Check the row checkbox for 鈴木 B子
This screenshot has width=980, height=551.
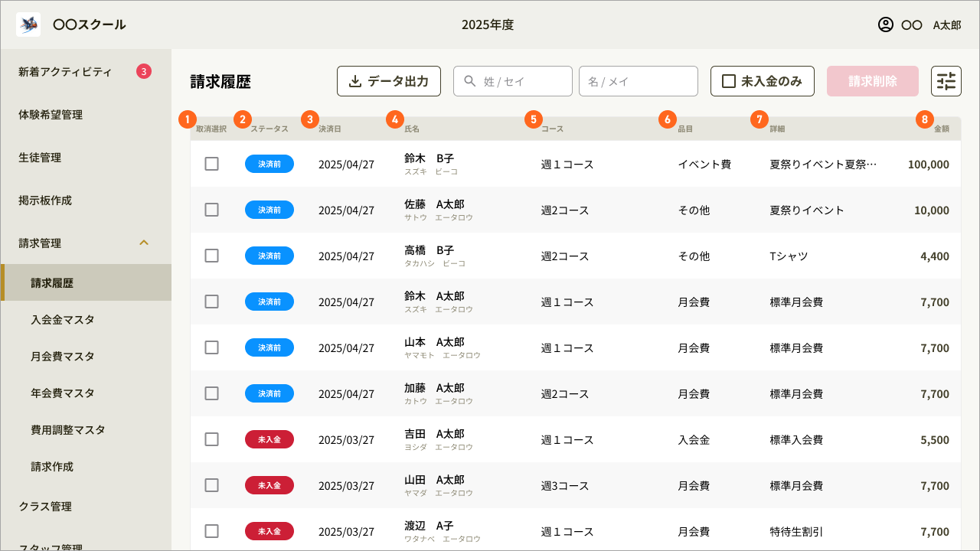[211, 163]
